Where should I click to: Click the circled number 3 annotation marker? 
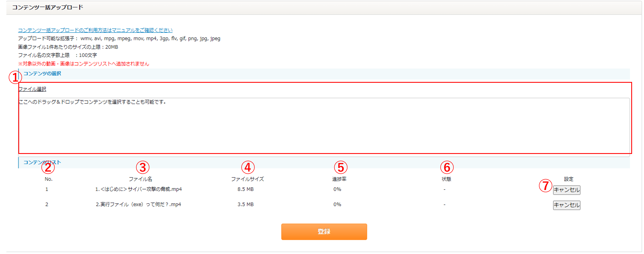(142, 167)
